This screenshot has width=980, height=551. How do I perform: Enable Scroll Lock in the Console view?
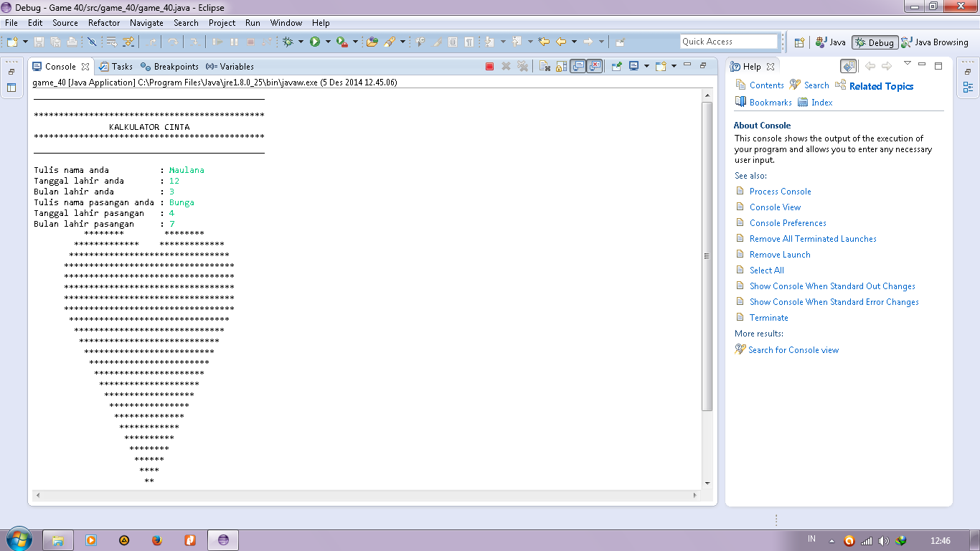point(560,66)
